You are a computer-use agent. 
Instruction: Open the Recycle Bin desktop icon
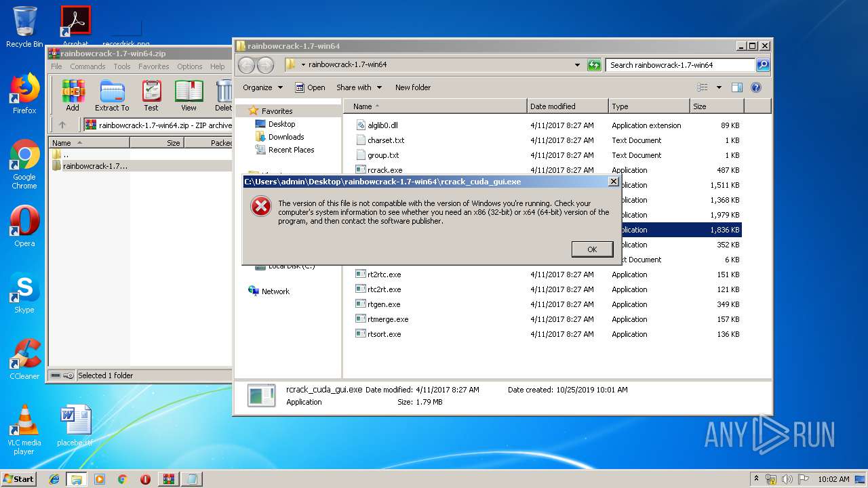click(x=24, y=27)
